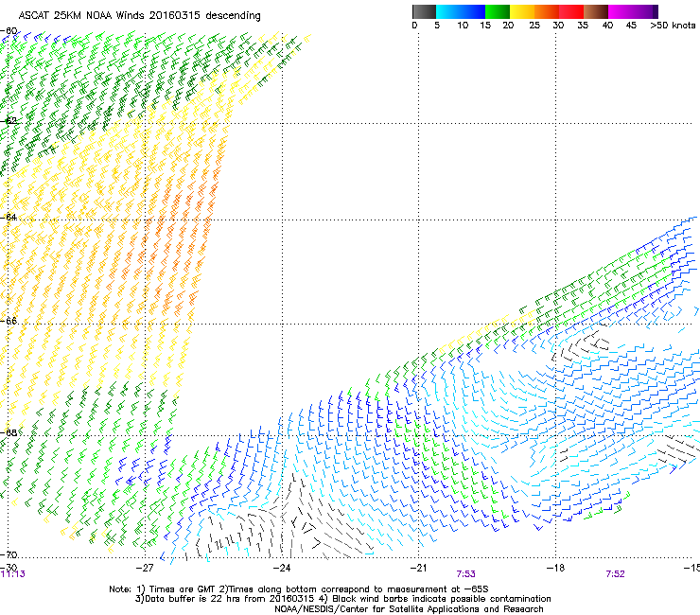Click the -70 latitude axis label
Screen dimensions: 700x615
pos(9,554)
